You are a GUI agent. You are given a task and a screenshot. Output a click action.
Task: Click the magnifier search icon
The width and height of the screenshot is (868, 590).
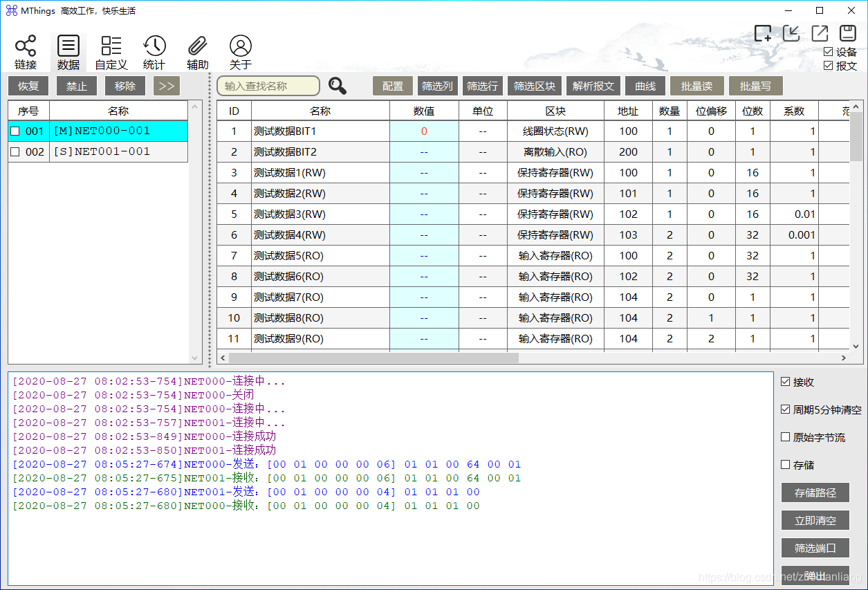[338, 86]
